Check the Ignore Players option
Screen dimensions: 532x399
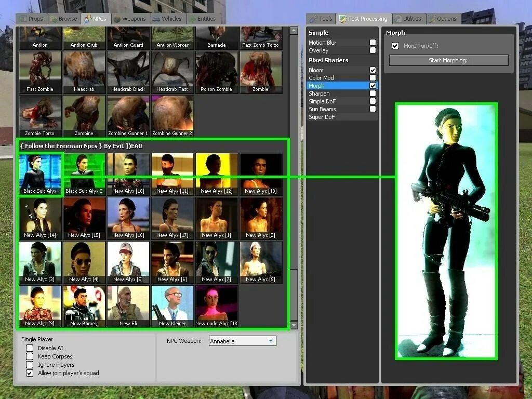pyautogui.click(x=30, y=365)
